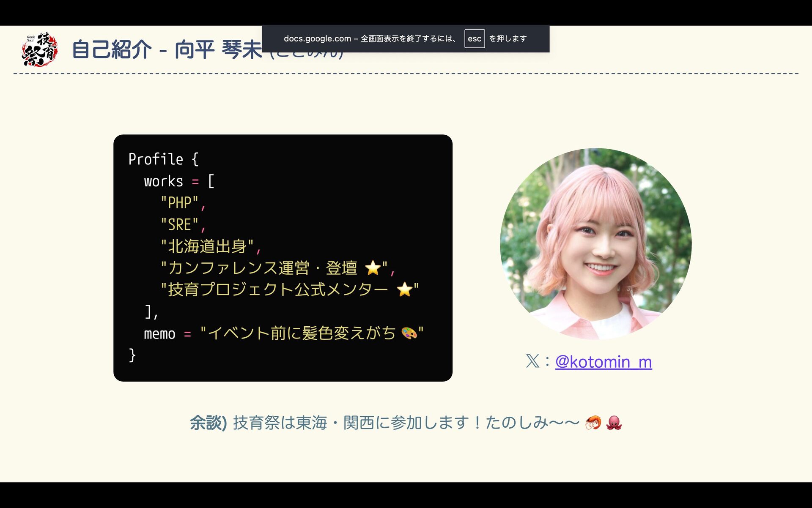Click the Geek Sai festival logo

[39, 49]
